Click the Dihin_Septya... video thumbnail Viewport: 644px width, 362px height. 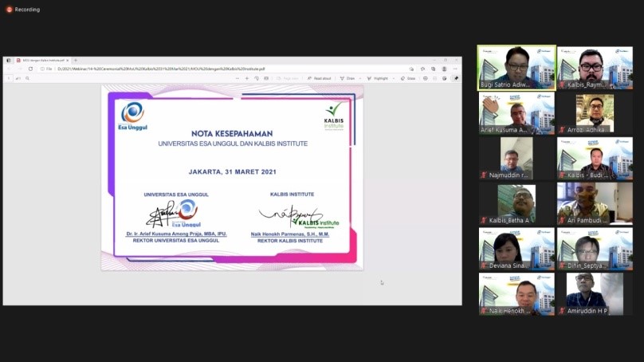tap(595, 249)
